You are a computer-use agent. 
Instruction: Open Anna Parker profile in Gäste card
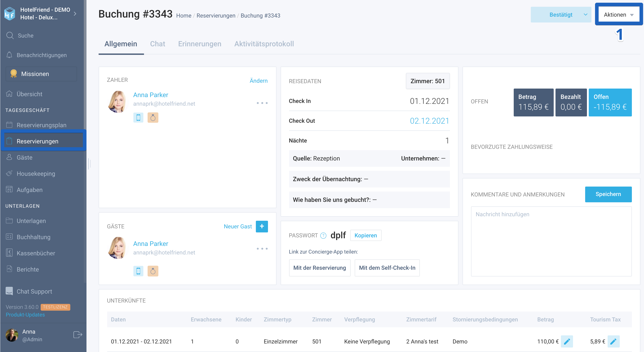pyautogui.click(x=150, y=244)
